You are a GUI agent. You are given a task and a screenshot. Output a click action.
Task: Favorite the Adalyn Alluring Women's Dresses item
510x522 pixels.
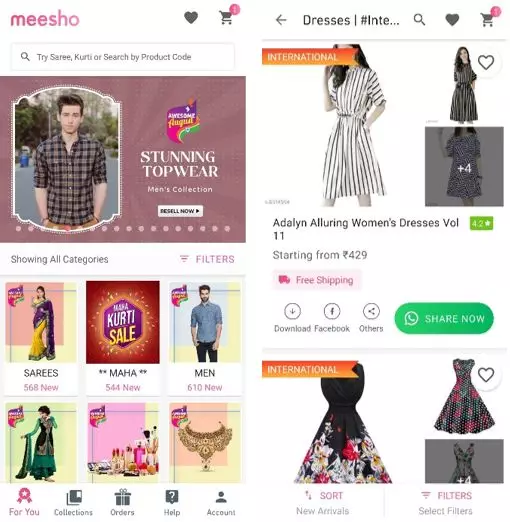point(486,63)
